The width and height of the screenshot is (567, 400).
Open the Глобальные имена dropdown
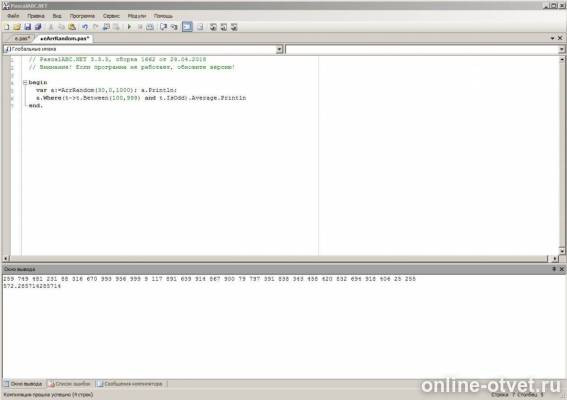coord(279,49)
